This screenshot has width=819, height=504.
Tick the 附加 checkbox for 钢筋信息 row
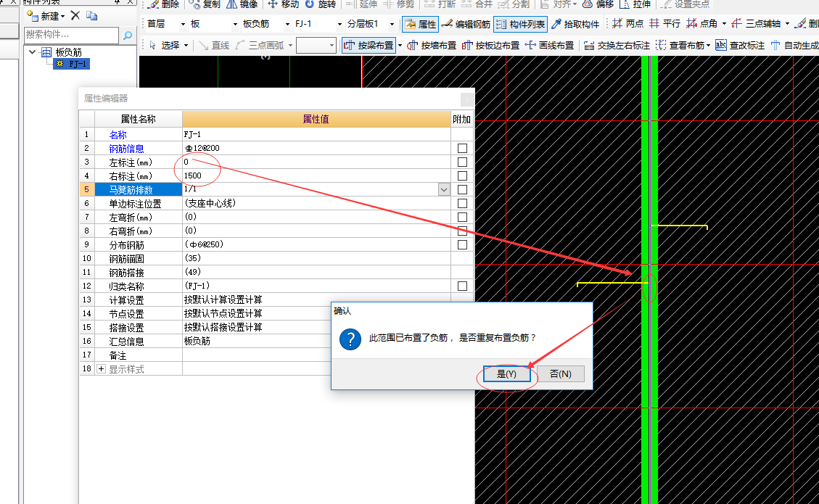[x=462, y=149]
